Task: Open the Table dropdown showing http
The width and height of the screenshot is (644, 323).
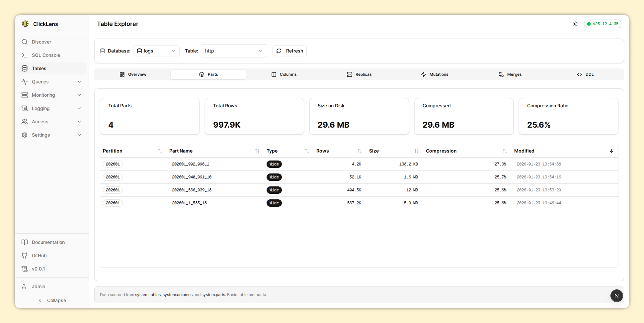Action: [x=234, y=51]
